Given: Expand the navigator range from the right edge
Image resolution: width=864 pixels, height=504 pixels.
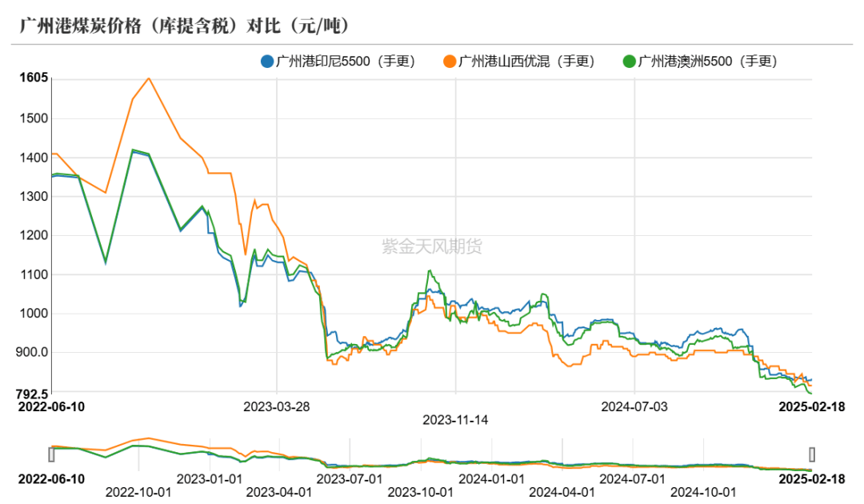Looking at the screenshot, I should (x=812, y=454).
